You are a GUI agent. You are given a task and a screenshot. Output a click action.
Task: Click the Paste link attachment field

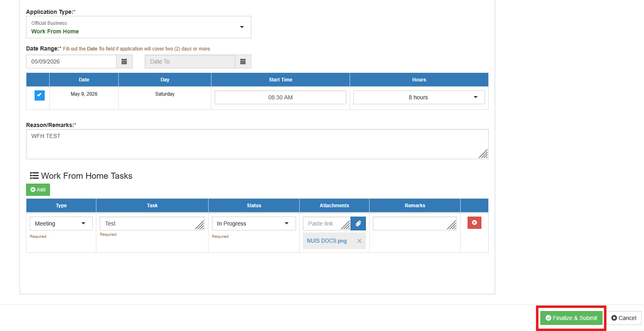(x=326, y=224)
